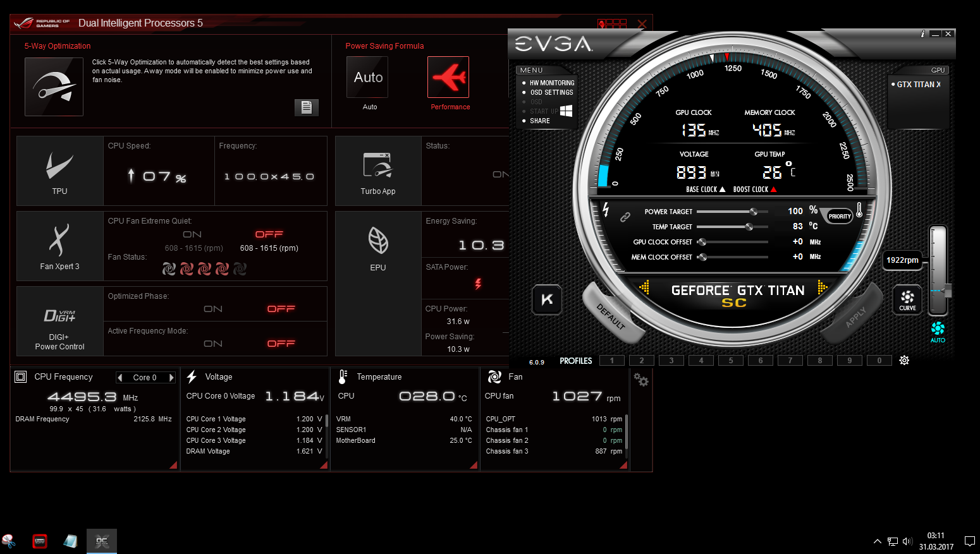The image size is (980, 554).
Task: Expand the Temperature panel red corner
Action: click(474, 465)
